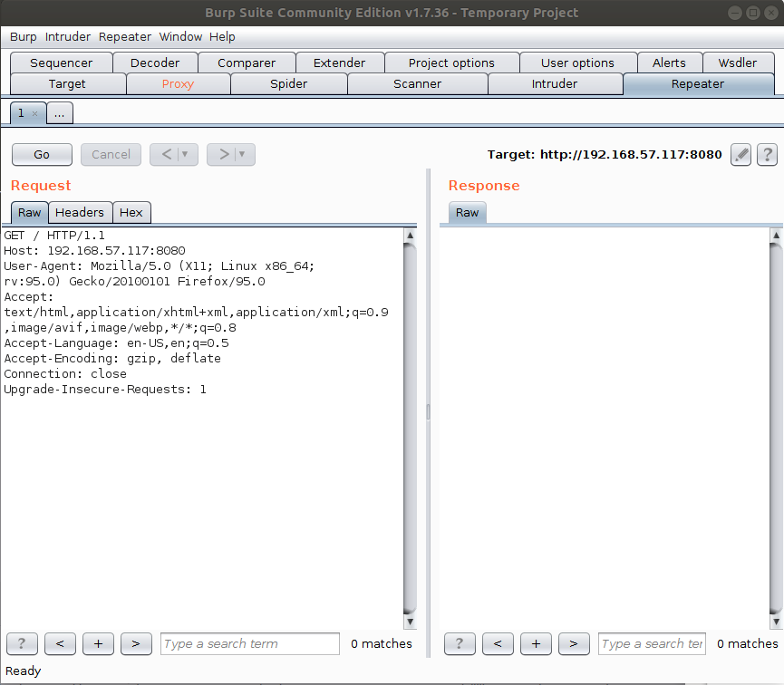Open the Help menu
Viewport: 784px width, 685px height.
(x=222, y=37)
